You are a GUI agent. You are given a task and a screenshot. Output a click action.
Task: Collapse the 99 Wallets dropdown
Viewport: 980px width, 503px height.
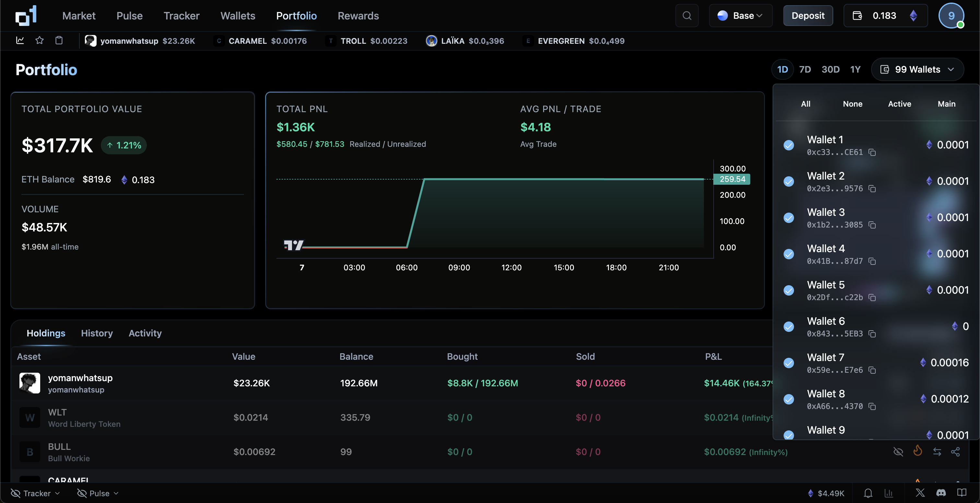point(917,69)
